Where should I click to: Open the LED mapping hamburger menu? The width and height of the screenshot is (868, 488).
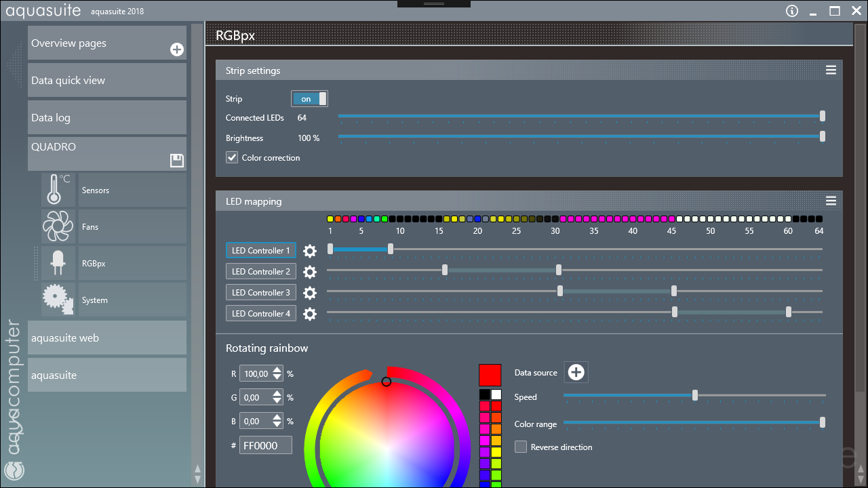831,201
